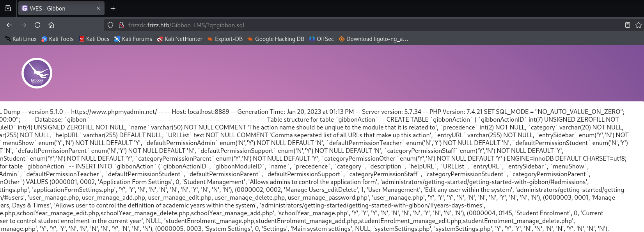
Task: Open the Kali NetHunter bookmark
Action: click(179, 39)
